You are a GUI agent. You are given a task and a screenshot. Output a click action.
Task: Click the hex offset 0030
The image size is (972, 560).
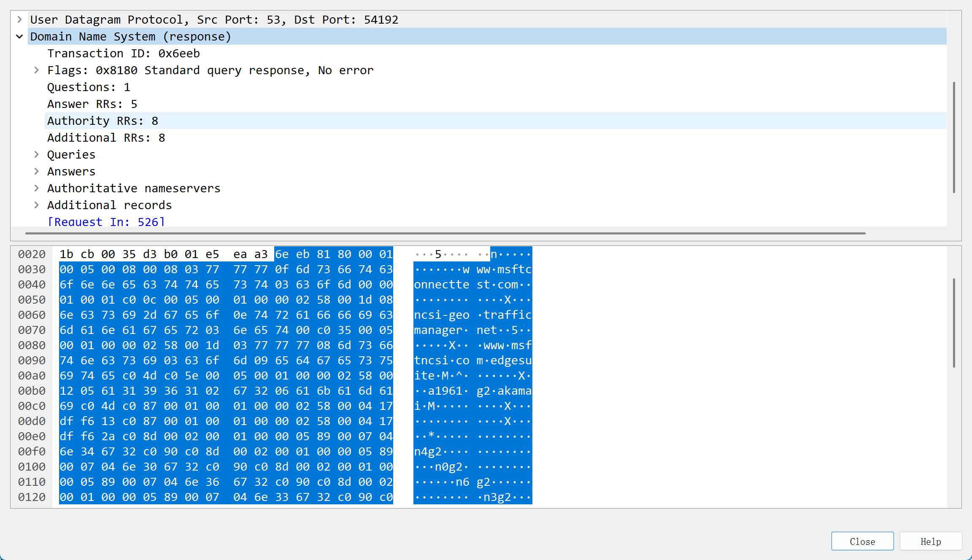pyautogui.click(x=32, y=269)
